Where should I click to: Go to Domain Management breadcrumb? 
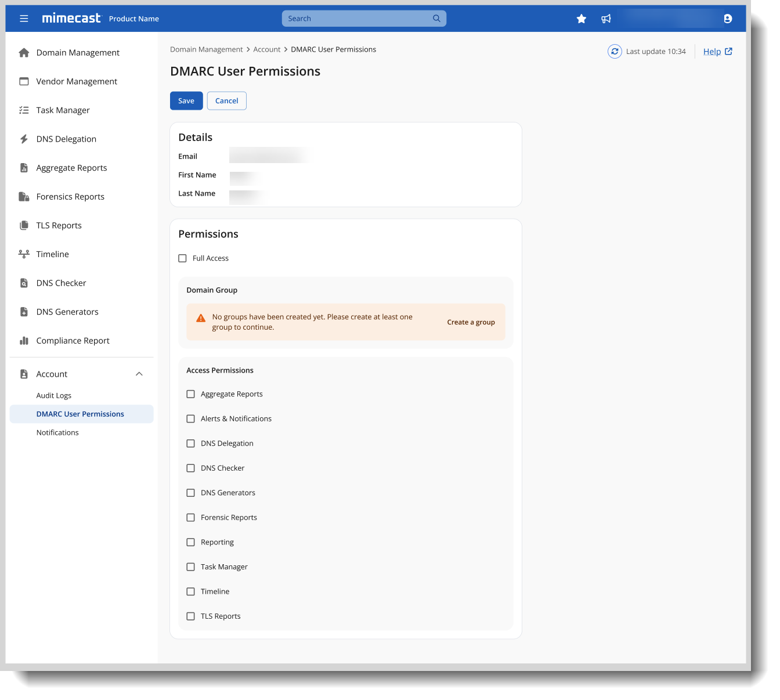pyautogui.click(x=206, y=50)
